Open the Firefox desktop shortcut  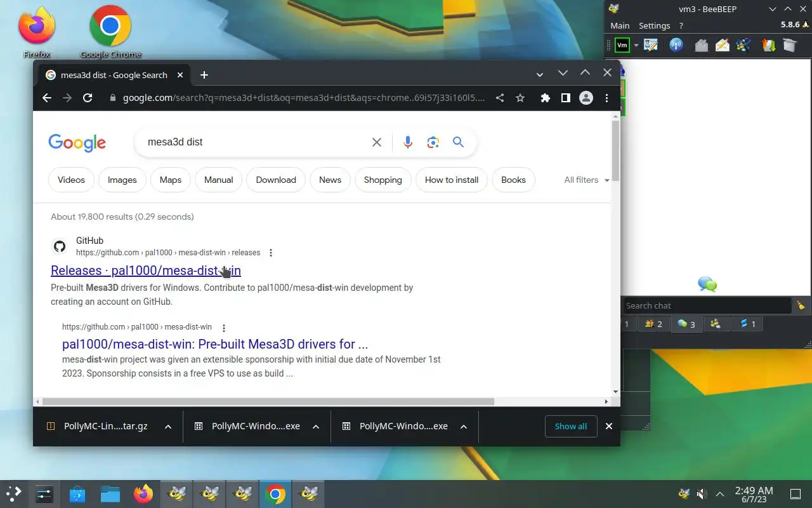click(x=36, y=32)
